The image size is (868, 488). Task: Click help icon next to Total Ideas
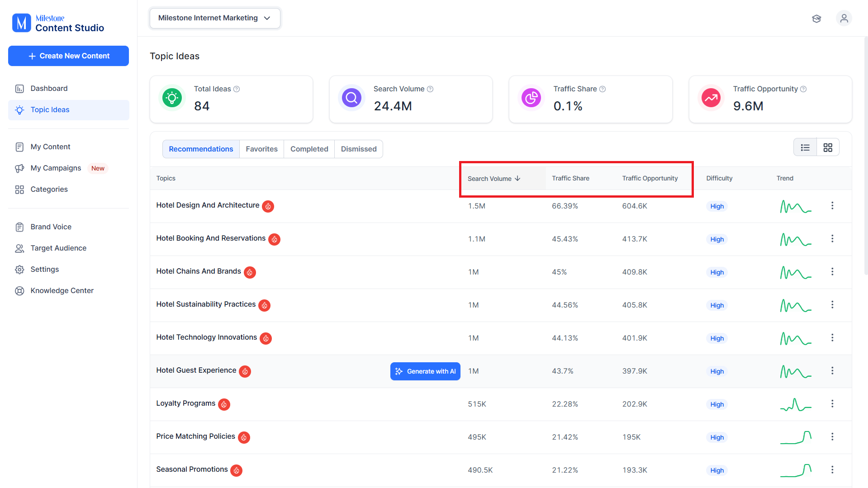[237, 89]
